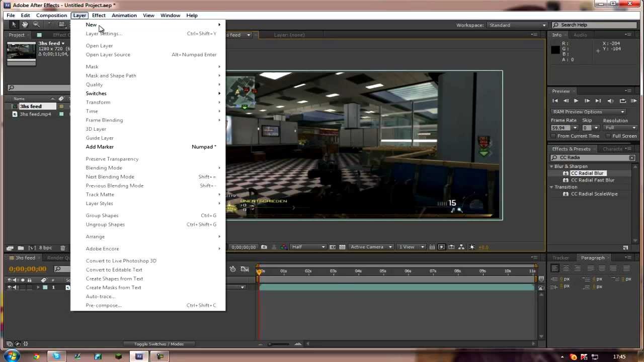
Task: Click layer 1 label color swatch
Action: point(45,287)
